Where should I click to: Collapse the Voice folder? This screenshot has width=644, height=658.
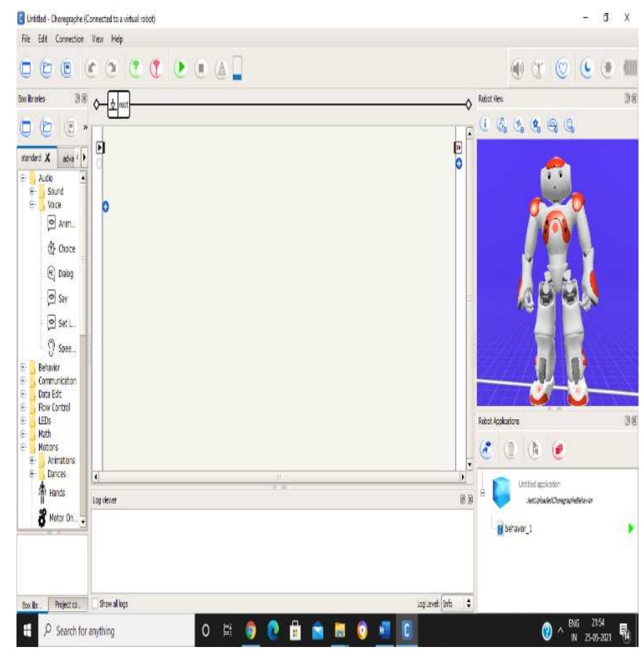click(x=32, y=205)
